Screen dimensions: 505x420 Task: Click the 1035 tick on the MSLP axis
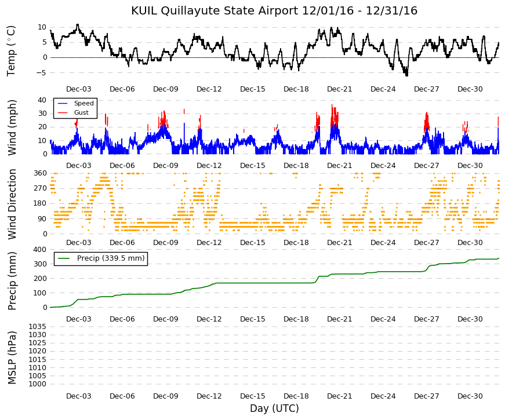(x=37, y=327)
